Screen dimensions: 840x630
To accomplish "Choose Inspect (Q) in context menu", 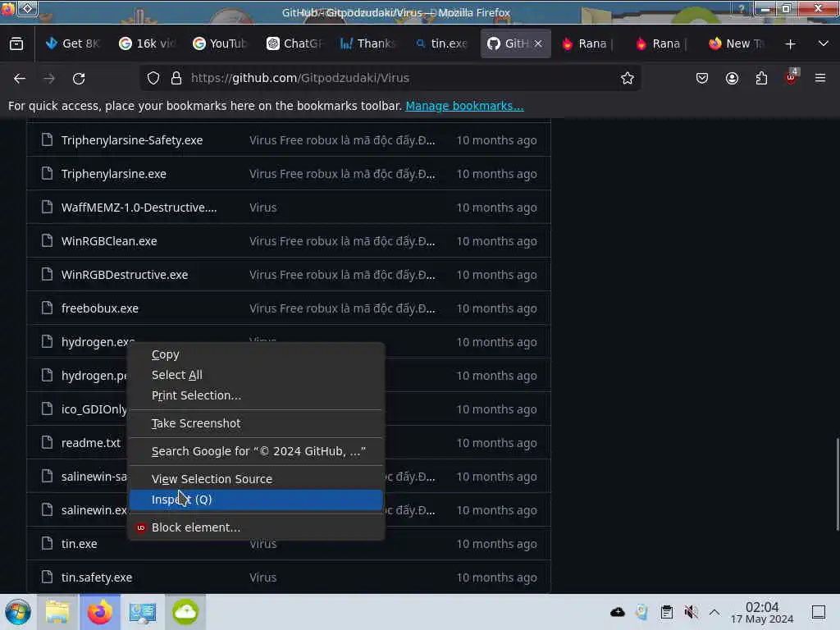I will (x=256, y=500).
